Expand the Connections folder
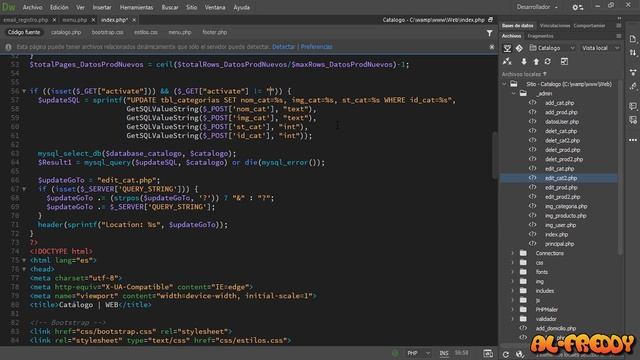Screen dimensions: 640x360 click(513, 253)
